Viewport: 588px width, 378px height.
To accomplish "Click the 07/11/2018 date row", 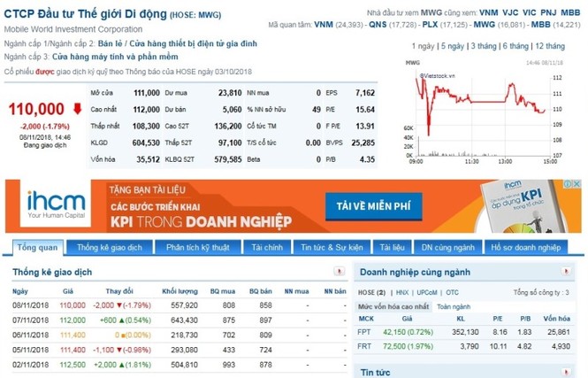I will [179, 320].
